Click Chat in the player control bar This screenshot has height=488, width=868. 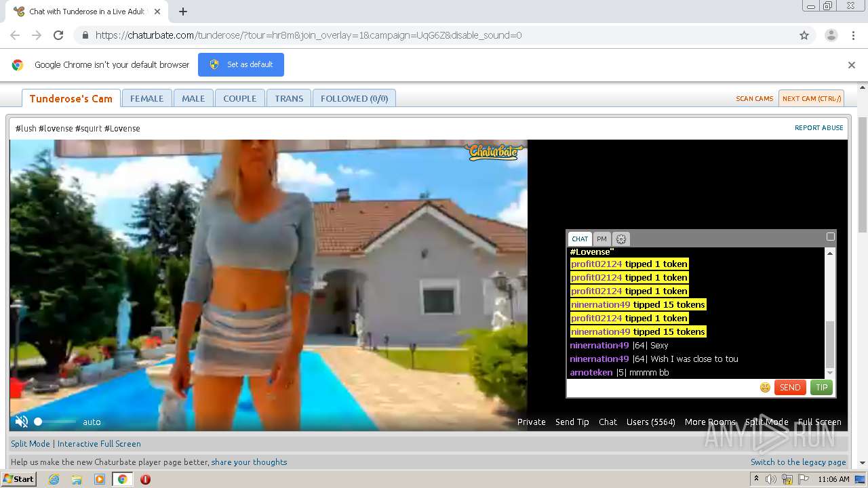608,422
